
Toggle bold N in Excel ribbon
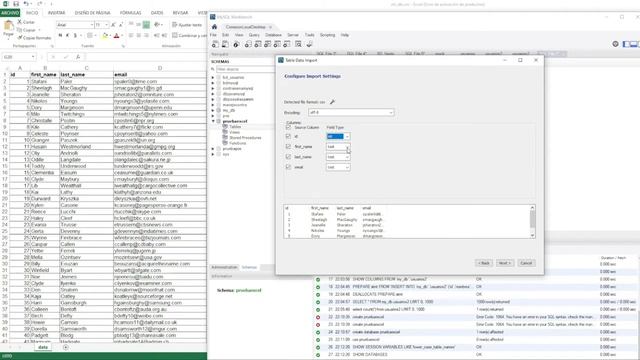click(60, 36)
